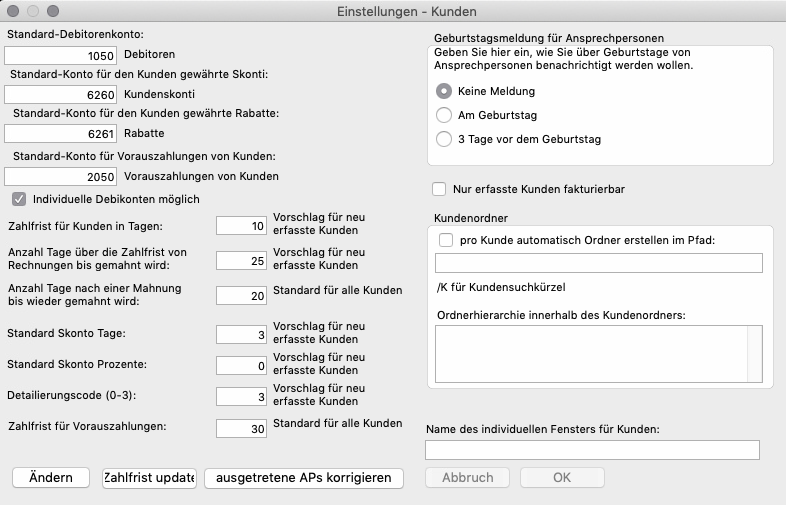Edit the Vorauszahlungen von Kunden account field
The image size is (786, 505).
pos(61,175)
